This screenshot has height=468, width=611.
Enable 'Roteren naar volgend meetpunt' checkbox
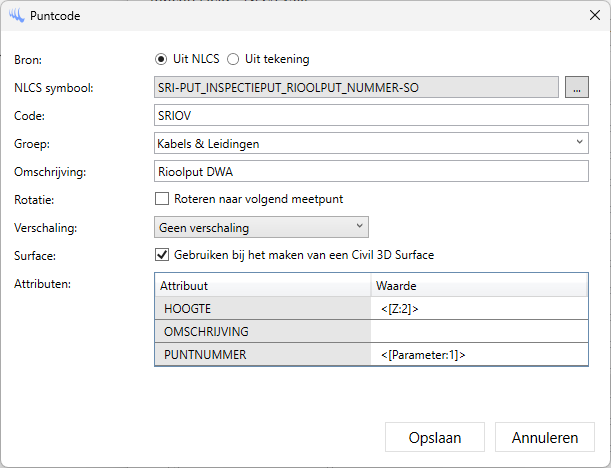coord(162,199)
